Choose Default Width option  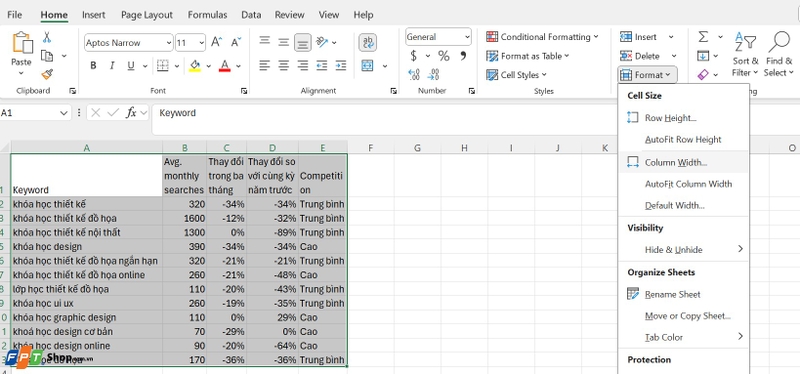pos(684,206)
